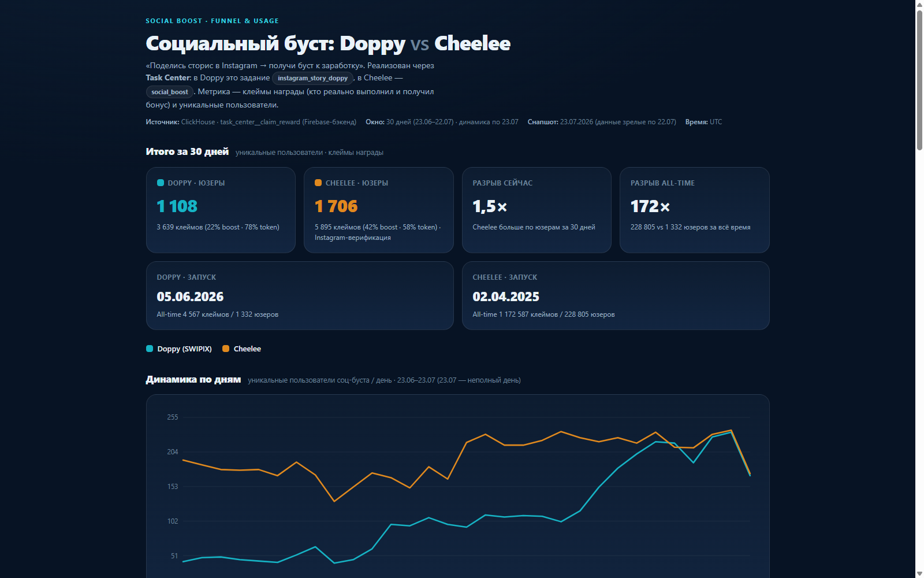Click the orange Cheelee legend swatch

pyautogui.click(x=226, y=349)
